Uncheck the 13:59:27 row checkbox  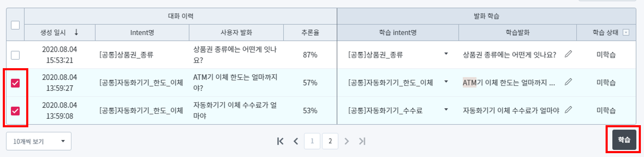pyautogui.click(x=15, y=83)
